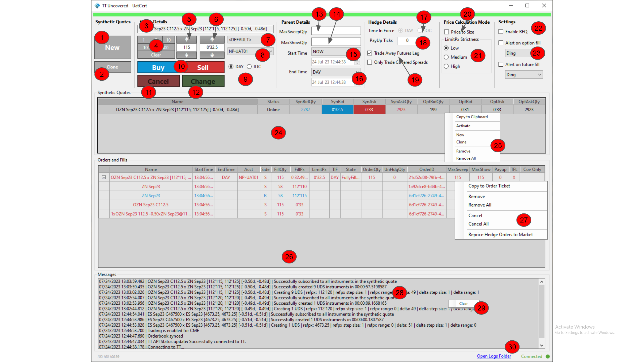
Task: Open Logs Folder link
Action: pos(494,356)
